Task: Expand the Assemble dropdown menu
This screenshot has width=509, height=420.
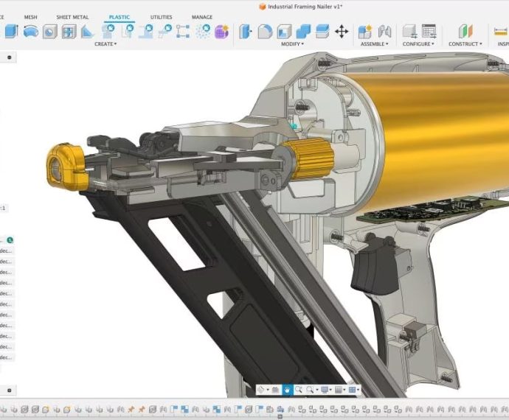Action: [374, 44]
